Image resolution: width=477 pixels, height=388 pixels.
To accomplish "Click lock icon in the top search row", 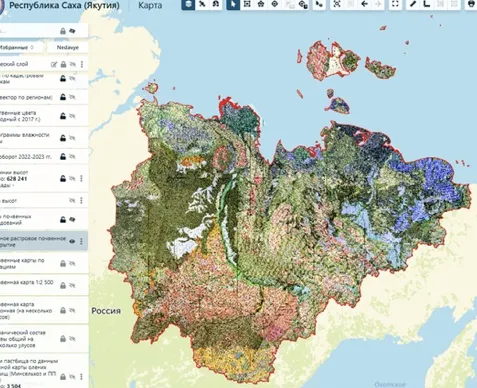I will [63, 31].
